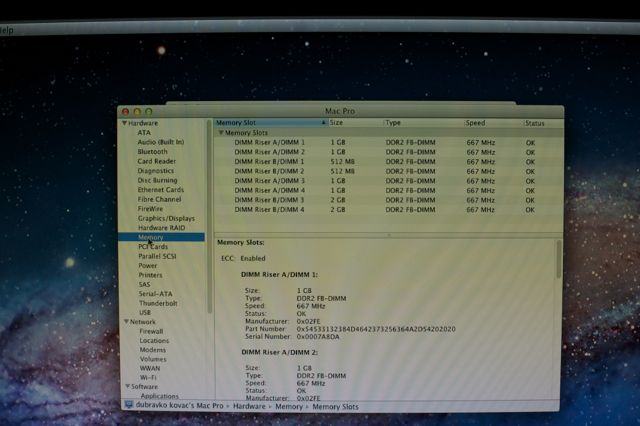Select Power in the sidebar

148,266
